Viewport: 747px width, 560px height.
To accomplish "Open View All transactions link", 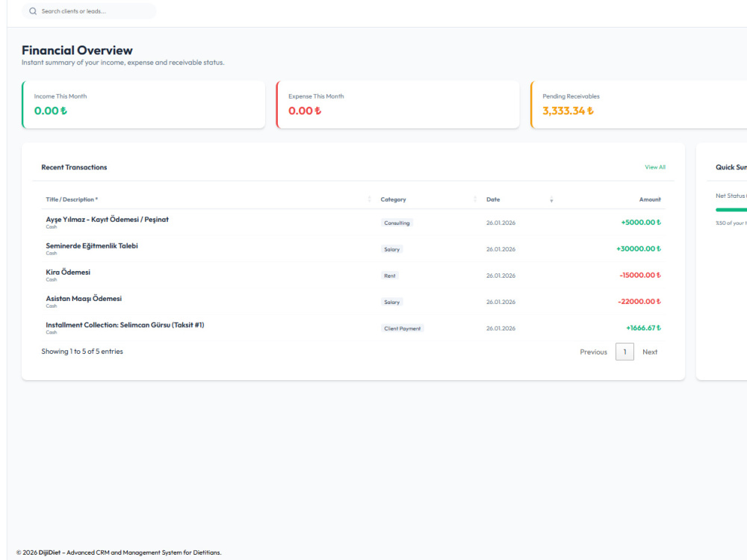I will (655, 167).
